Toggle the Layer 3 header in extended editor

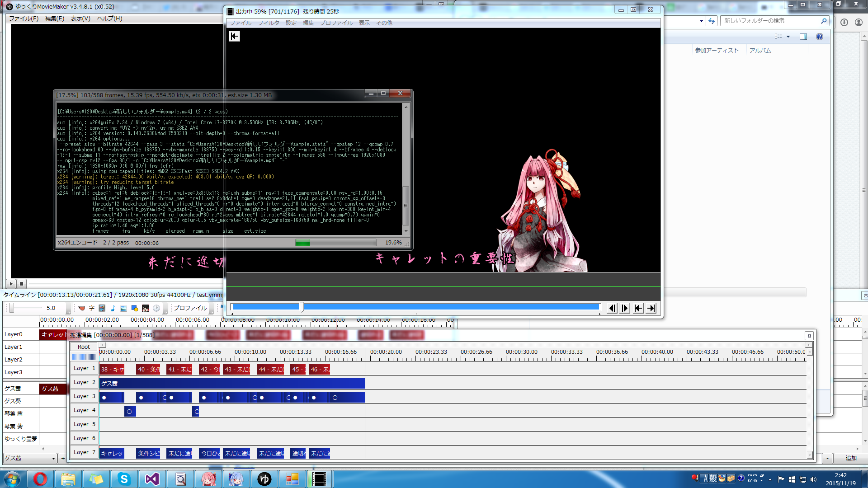[x=84, y=396]
